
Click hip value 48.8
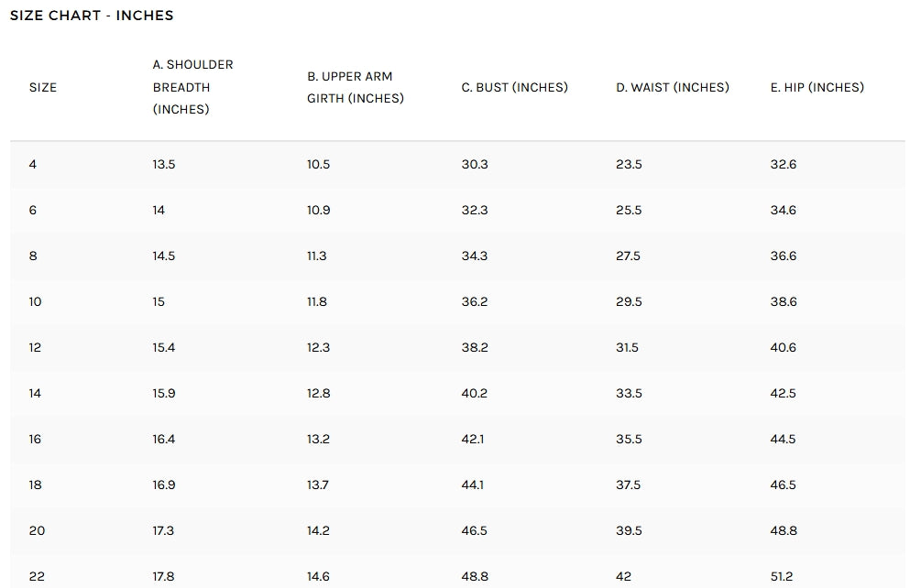click(x=784, y=530)
